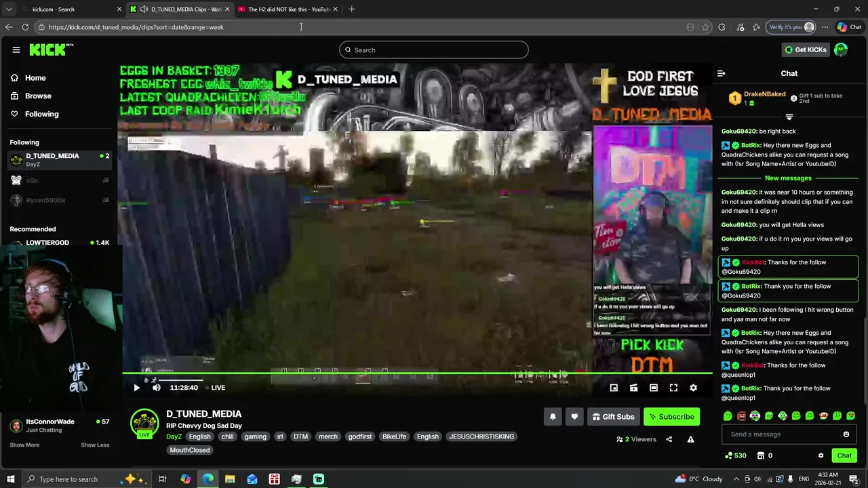Screen dimensions: 868x488
Task: Select the chill tag
Action: (227, 436)
